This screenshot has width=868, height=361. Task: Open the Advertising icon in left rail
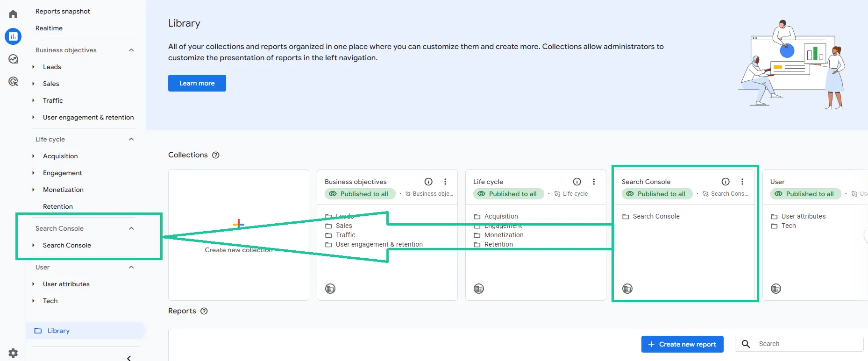13,82
